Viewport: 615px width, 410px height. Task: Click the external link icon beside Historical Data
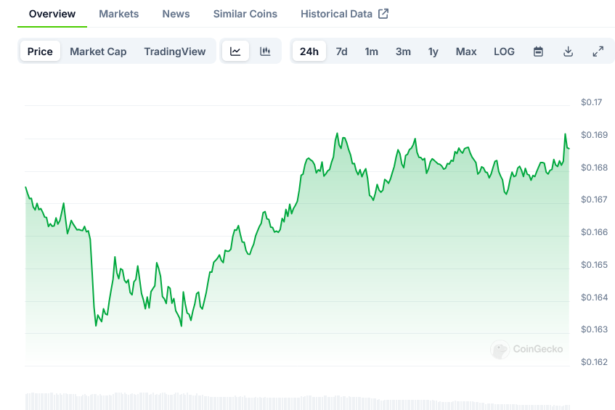point(383,14)
